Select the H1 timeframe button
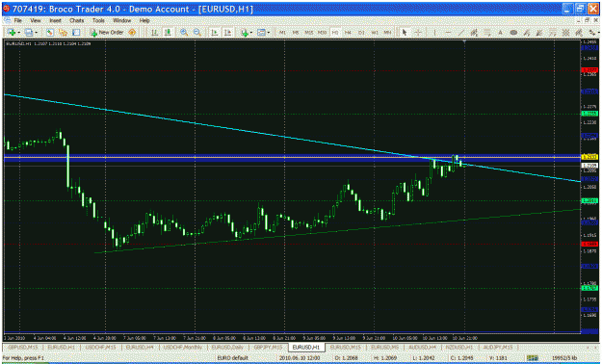602x364 pixels. pos(335,33)
